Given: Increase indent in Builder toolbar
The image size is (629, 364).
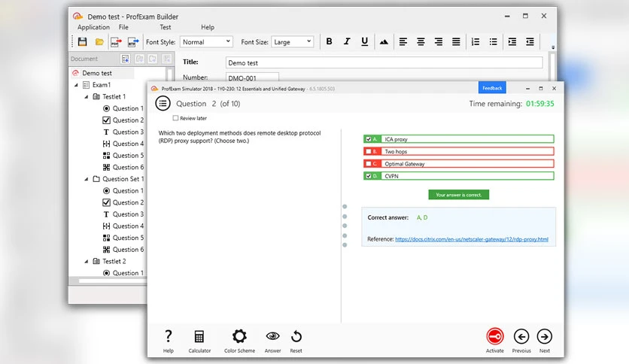Looking at the screenshot, I should coord(512,41).
